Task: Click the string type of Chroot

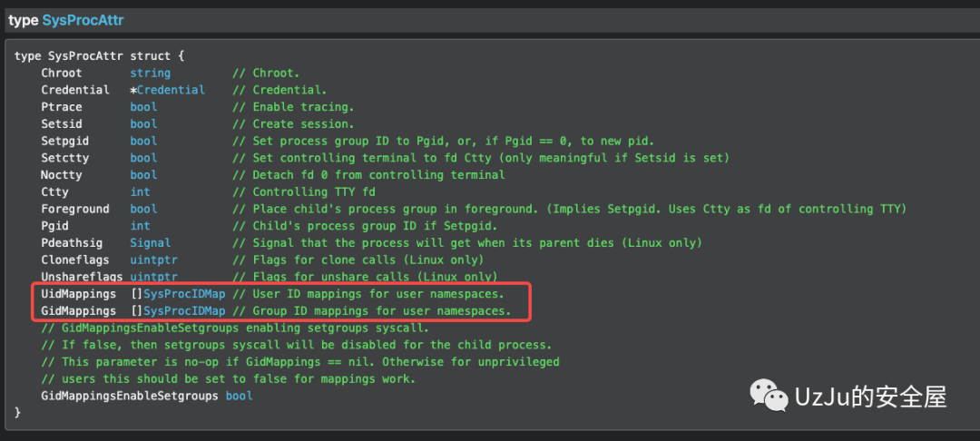Action: pos(150,73)
